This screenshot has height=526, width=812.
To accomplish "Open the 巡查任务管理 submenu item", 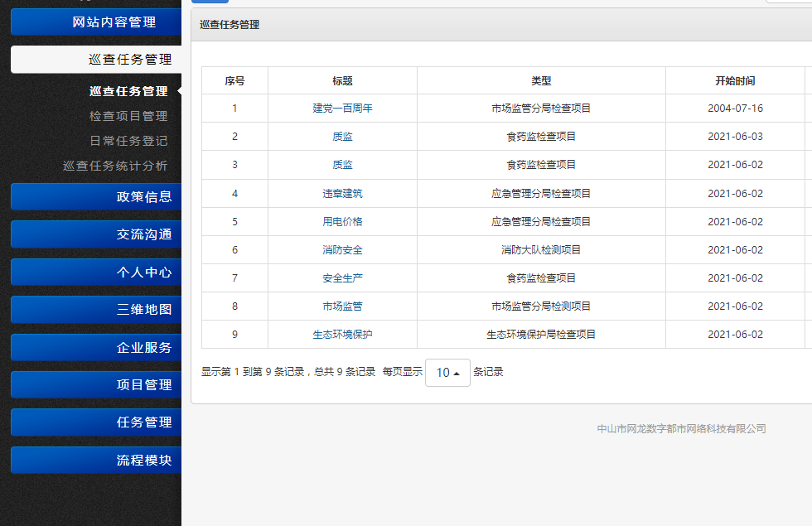I will (x=128, y=91).
